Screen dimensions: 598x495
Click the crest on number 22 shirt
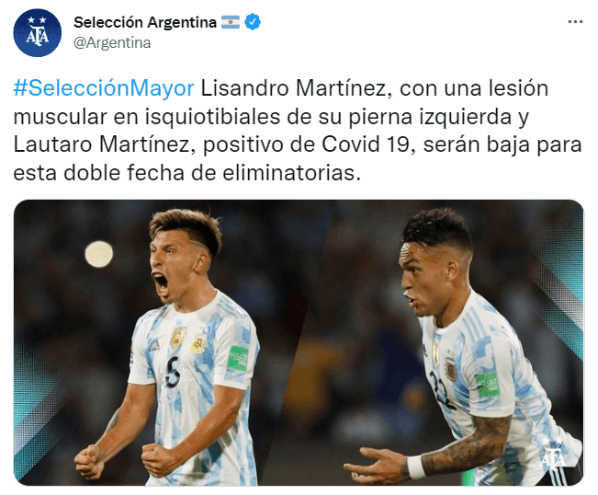click(x=451, y=369)
